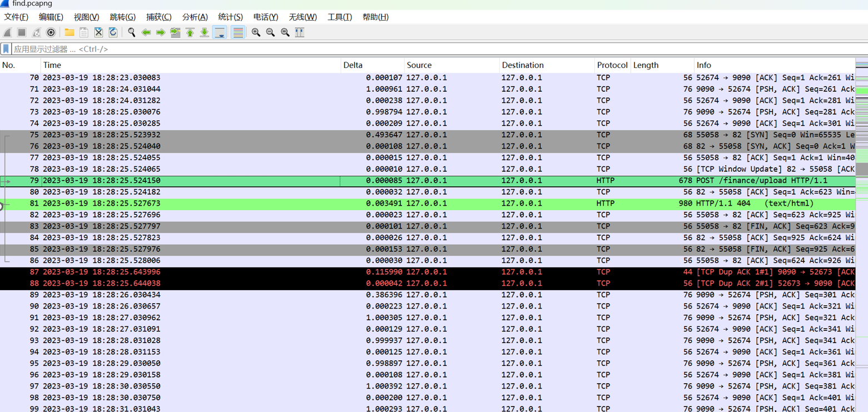
Task: Toggle packet colorization rules button
Action: pos(238,33)
